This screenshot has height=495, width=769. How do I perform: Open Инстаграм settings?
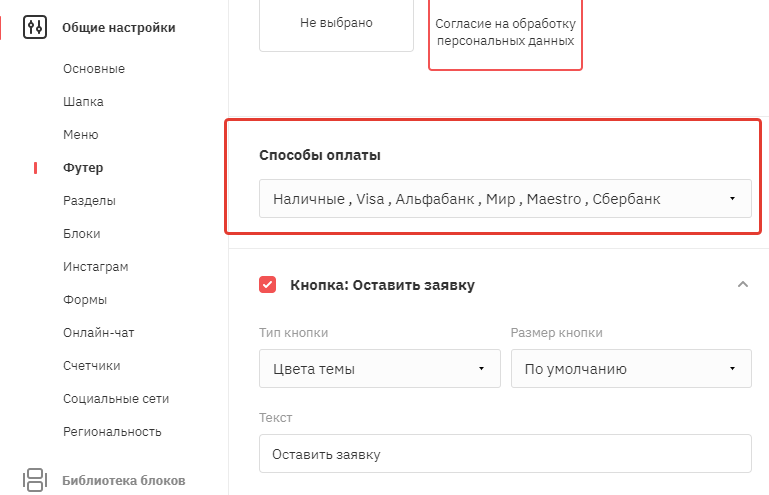point(96,266)
